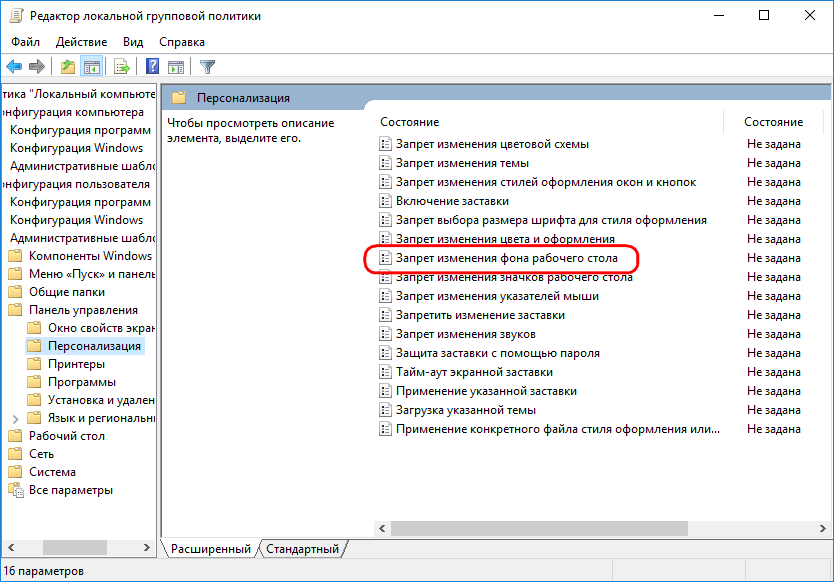834x582 pixels.
Task: Select 'Конфигурация компьютера' tree node
Action: click(73, 112)
